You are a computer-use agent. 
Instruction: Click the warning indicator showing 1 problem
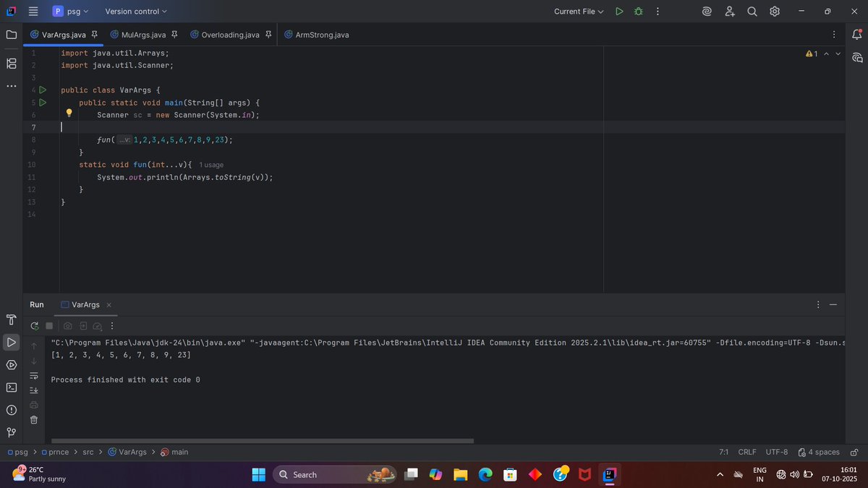point(812,54)
